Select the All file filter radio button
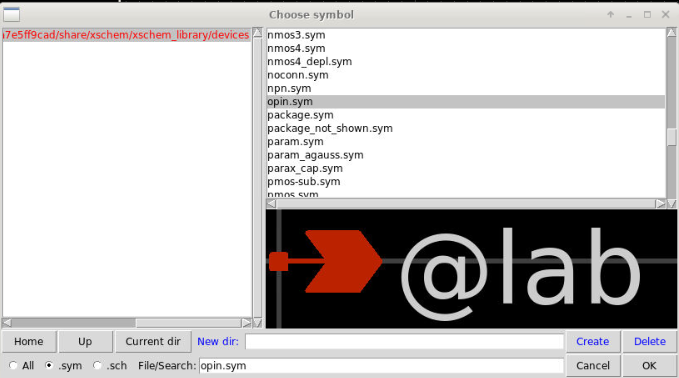679x378 pixels. tap(13, 366)
